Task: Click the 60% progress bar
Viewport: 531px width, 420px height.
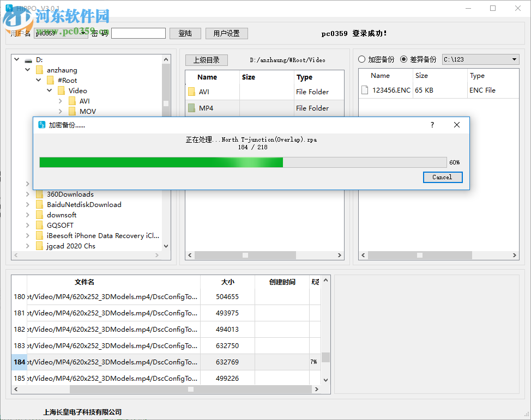Action: coord(243,162)
